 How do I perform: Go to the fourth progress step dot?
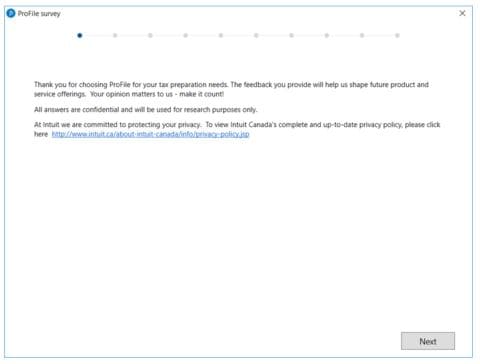coord(186,35)
